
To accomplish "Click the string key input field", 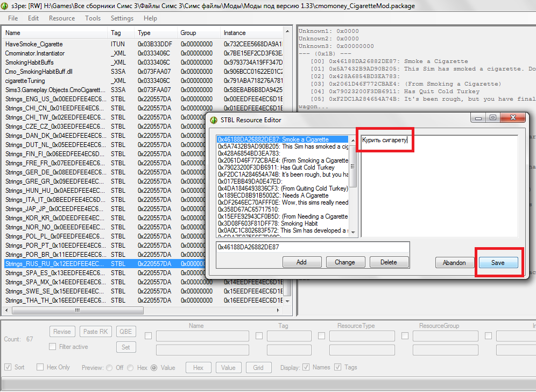I will pyautogui.click(x=312, y=247).
